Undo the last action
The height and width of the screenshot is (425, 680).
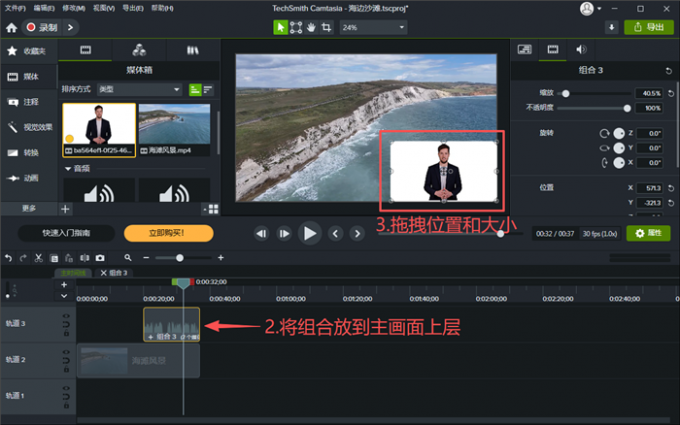pyautogui.click(x=8, y=258)
